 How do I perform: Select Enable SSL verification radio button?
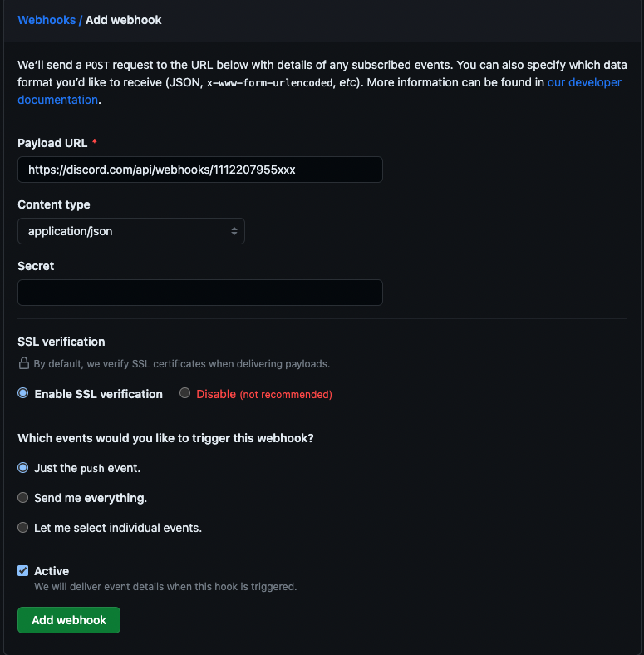[23, 393]
